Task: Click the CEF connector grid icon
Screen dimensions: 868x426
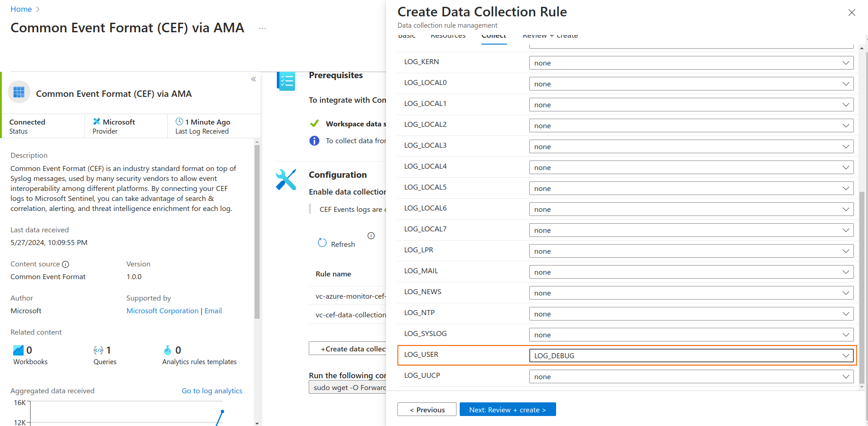Action: coord(19,92)
